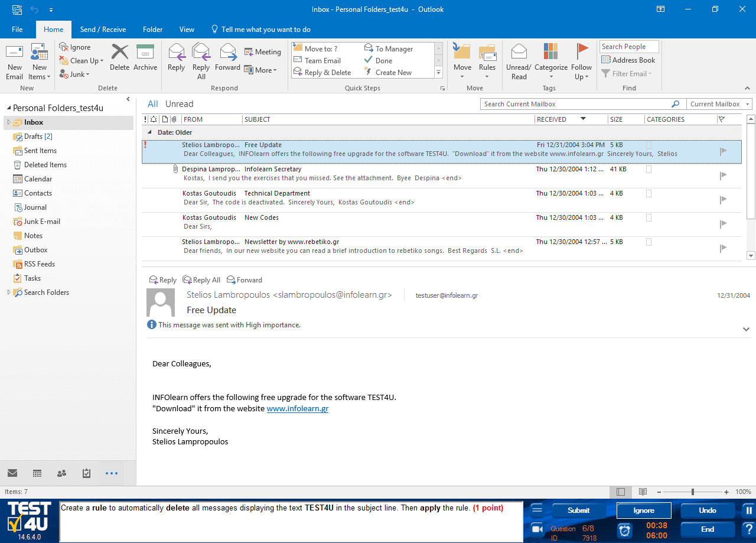
Task: Switch to Calendar view in navigation bar
Action: click(37, 473)
